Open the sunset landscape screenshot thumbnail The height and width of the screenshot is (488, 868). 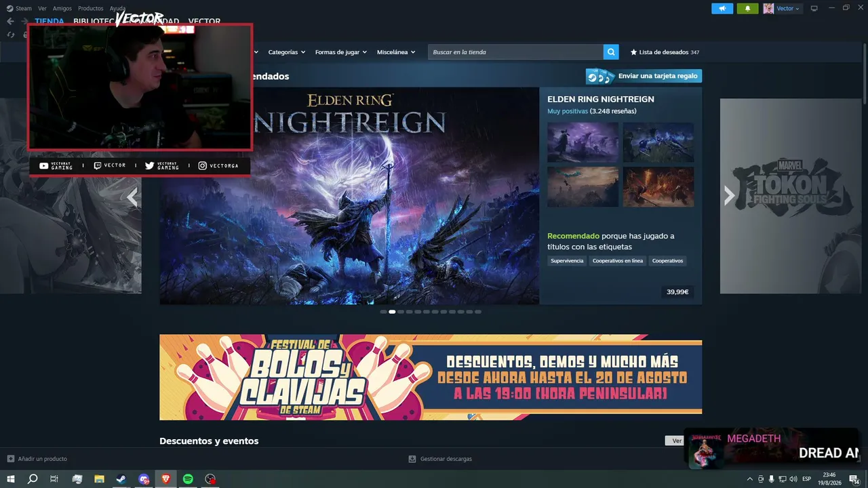[x=583, y=187]
